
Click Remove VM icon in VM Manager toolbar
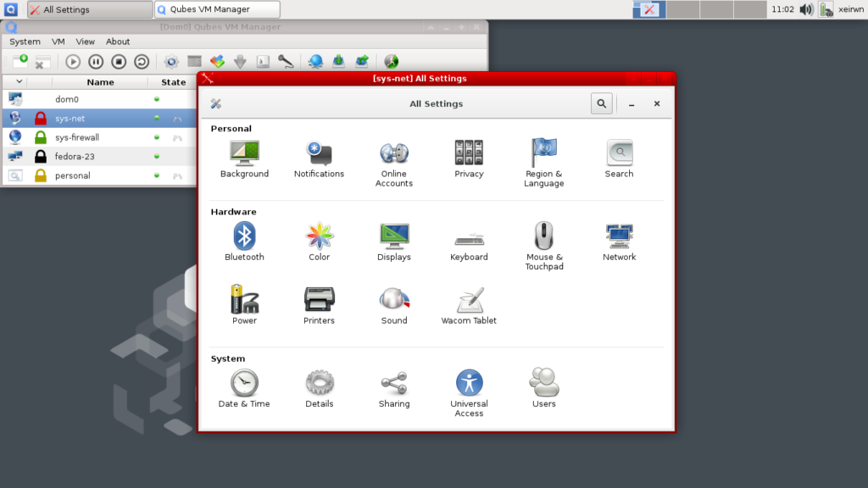point(42,61)
